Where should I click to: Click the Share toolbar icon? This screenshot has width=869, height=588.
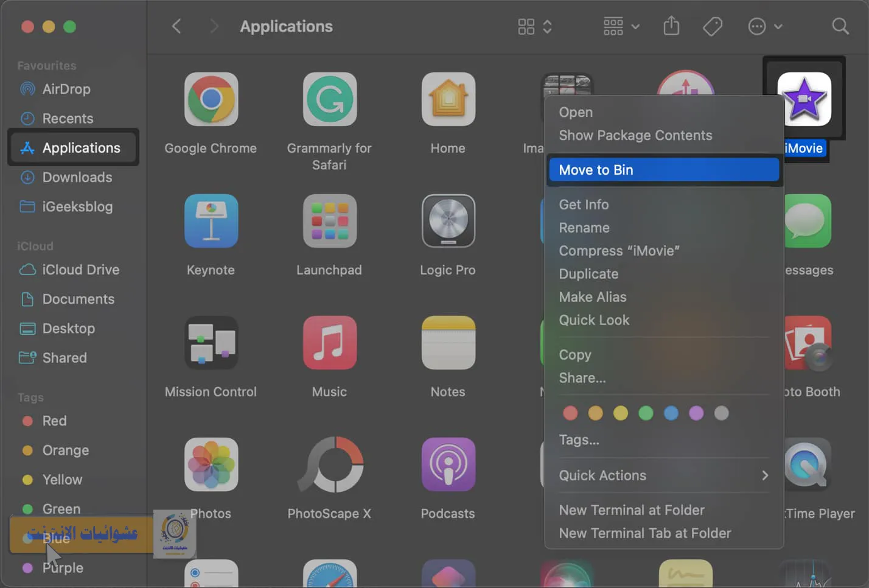tap(671, 26)
